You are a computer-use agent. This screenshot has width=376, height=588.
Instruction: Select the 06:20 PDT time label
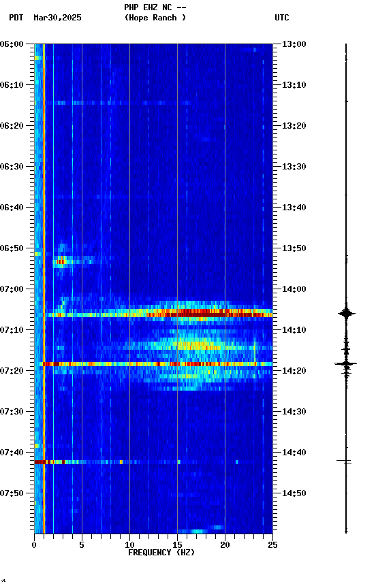(x=12, y=126)
